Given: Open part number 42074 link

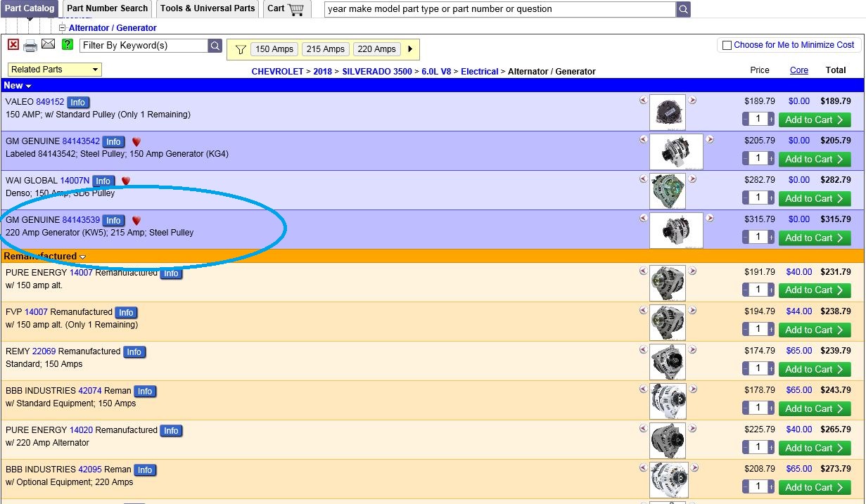Looking at the screenshot, I should (90, 391).
